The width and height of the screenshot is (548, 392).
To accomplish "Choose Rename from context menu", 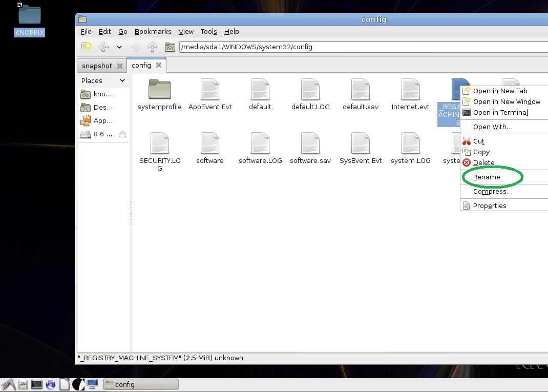I will click(504, 177).
